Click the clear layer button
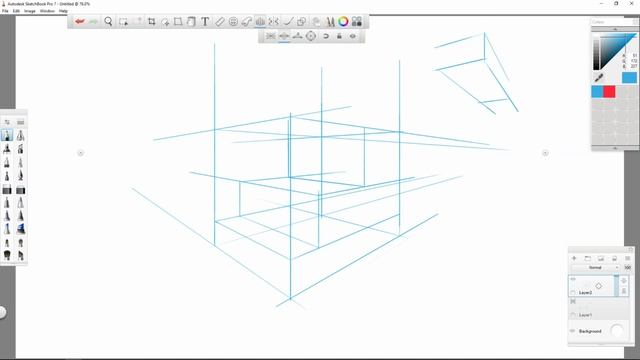This screenshot has width=640, height=360. pyautogui.click(x=614, y=258)
